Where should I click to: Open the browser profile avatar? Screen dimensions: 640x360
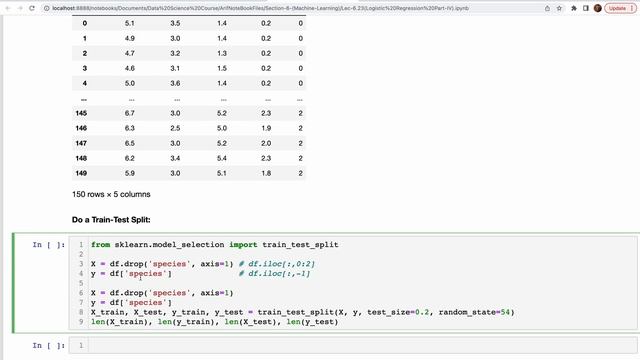[598, 8]
